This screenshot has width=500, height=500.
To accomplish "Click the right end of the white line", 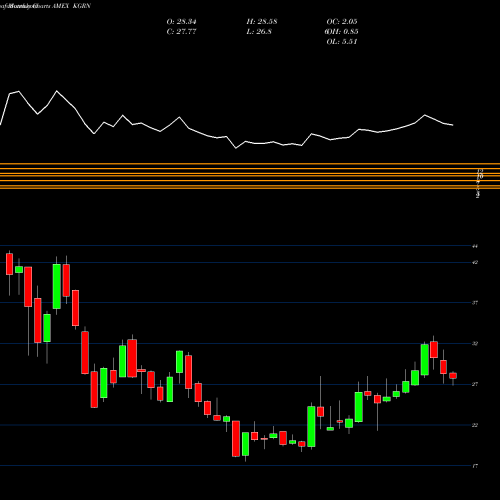I will click(453, 125).
